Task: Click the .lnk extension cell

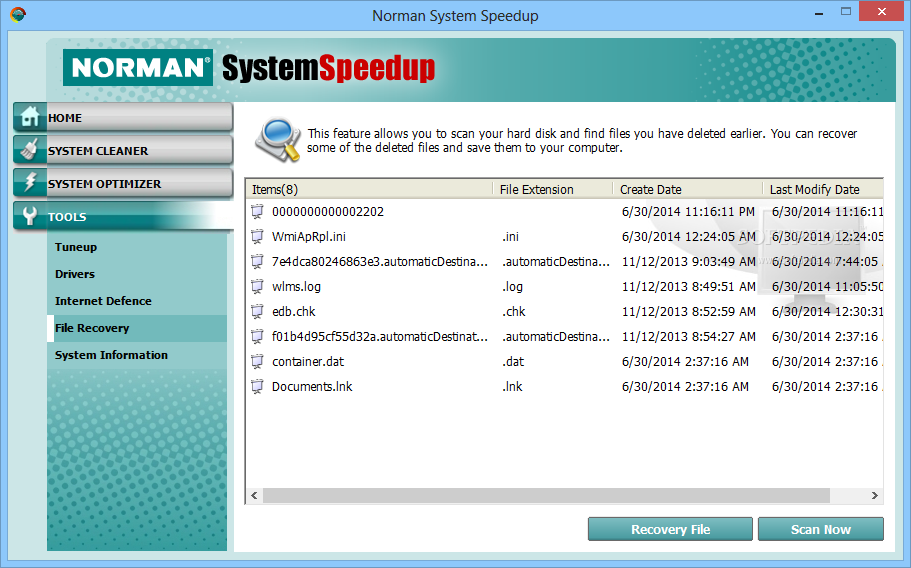Action: tap(512, 386)
